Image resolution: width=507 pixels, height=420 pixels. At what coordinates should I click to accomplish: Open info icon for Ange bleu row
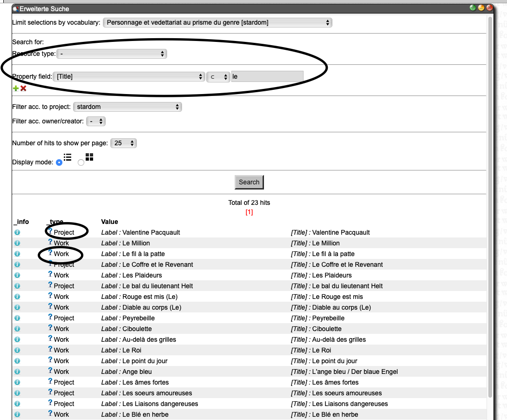pyautogui.click(x=17, y=371)
